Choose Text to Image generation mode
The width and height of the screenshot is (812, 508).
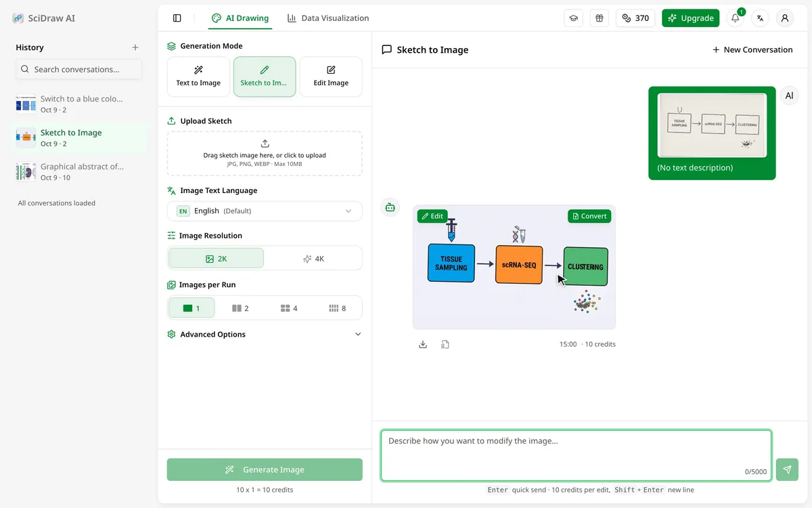pos(198,77)
